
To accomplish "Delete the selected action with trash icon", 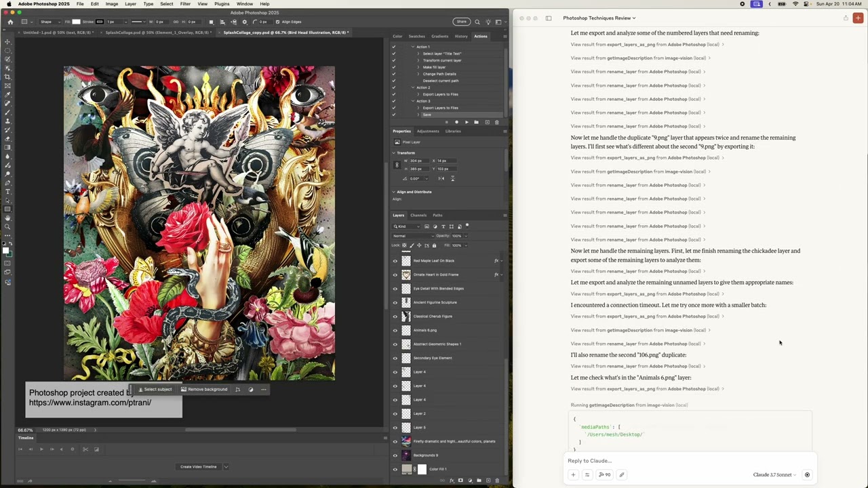I will pos(497,122).
